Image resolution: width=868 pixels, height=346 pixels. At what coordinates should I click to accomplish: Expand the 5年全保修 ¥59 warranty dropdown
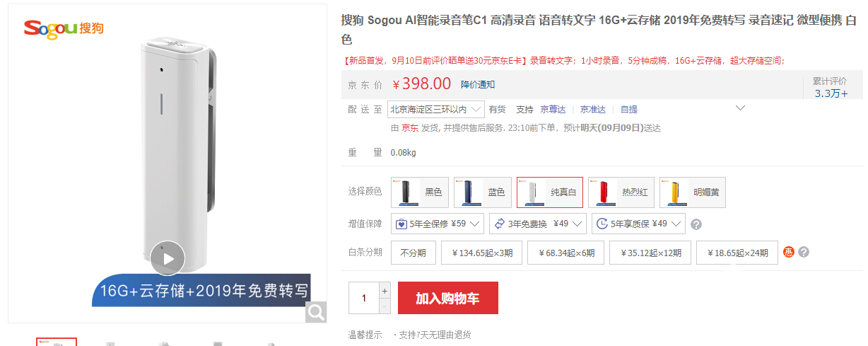437,224
